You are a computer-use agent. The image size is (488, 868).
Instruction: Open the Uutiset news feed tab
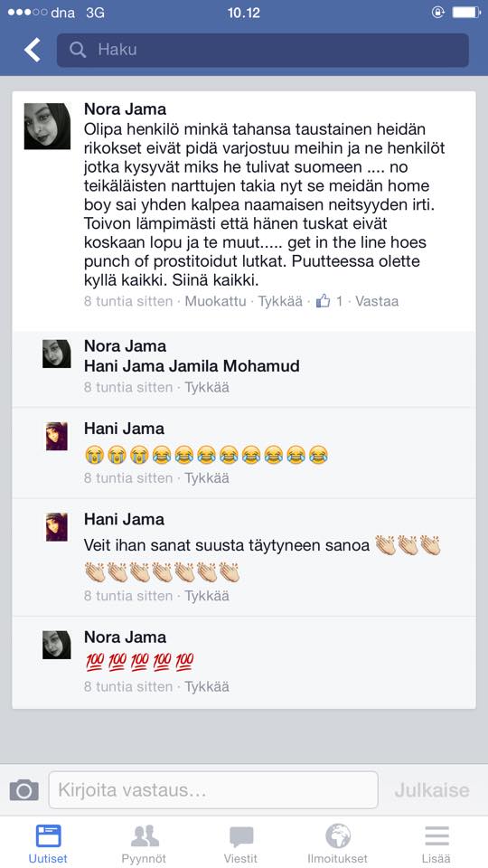(48, 844)
